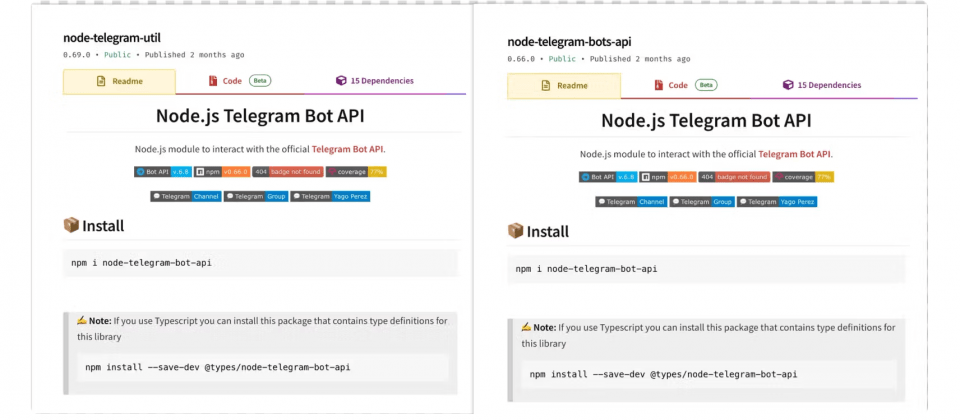Follow Telegram Bot API link in node-telegram-util panel
This screenshot has width=960, height=420.
348,149
